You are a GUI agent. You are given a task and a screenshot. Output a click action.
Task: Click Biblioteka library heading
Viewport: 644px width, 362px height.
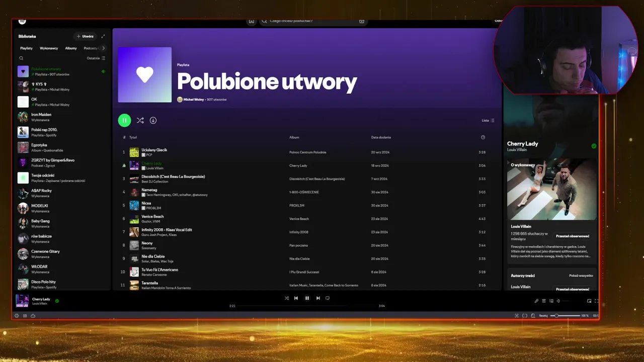point(27,36)
